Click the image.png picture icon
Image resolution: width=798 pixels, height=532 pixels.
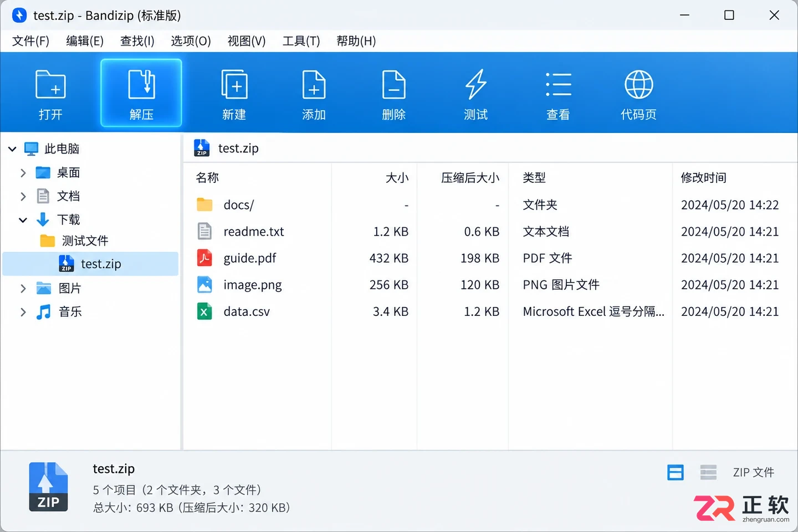click(204, 284)
